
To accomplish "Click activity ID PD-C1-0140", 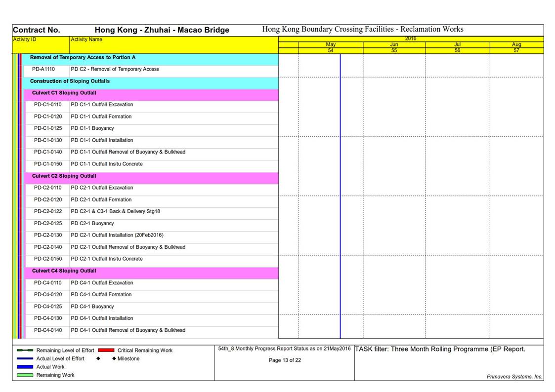I will coord(48,152).
